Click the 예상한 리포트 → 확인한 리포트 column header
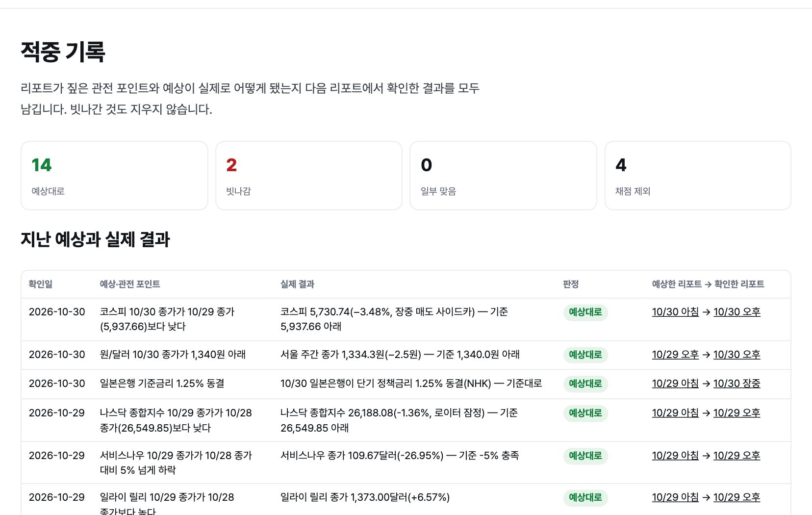812x515 pixels. [x=708, y=284]
